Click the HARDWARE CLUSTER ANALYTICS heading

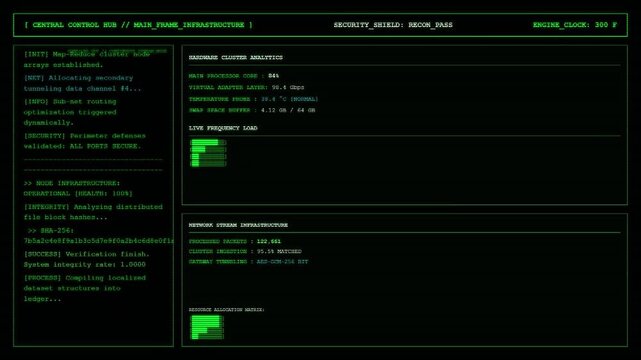(x=235, y=58)
